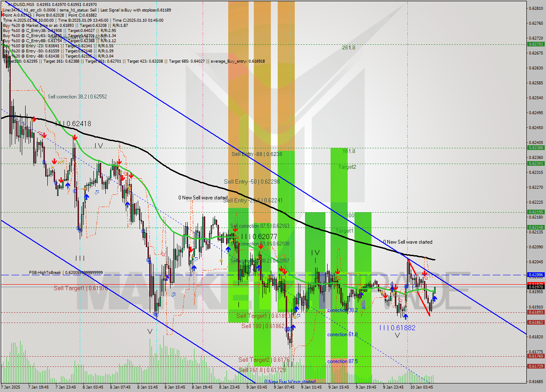Screen dimensions: 546x392
Task: Click green price tag 0.62341
Action: pos(536,163)
